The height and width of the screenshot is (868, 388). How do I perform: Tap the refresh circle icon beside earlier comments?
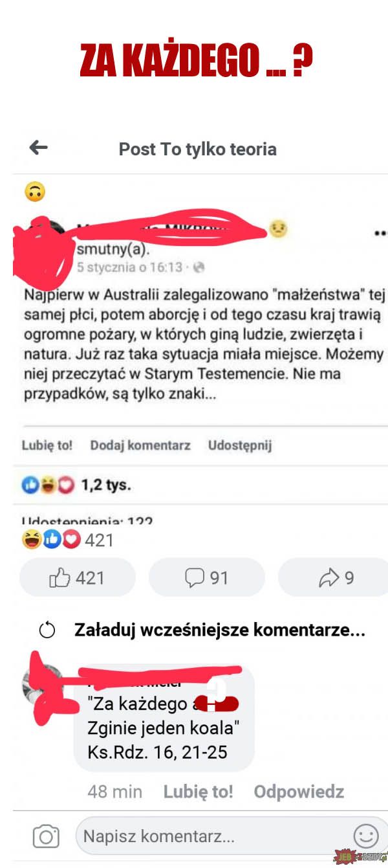47,630
